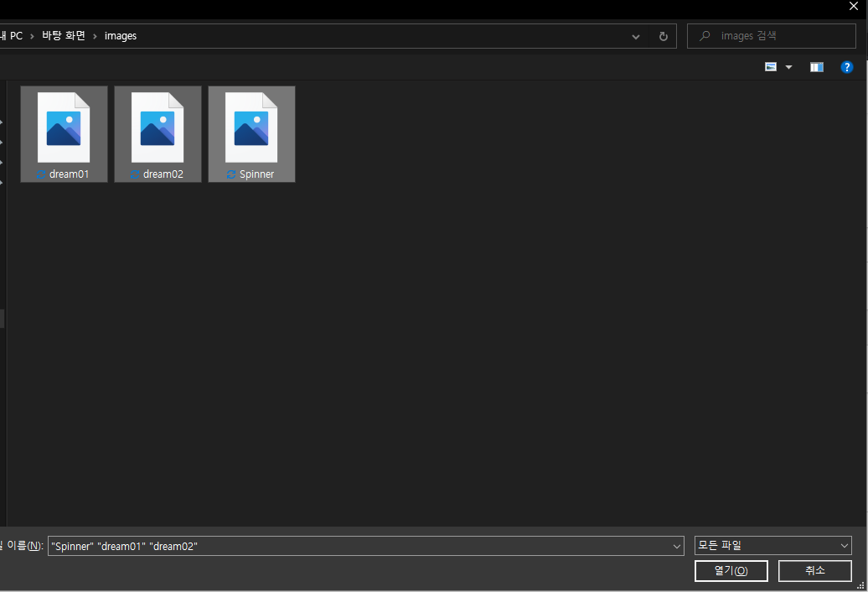Close the file dialog window
This screenshot has height=592, width=868.
(854, 6)
